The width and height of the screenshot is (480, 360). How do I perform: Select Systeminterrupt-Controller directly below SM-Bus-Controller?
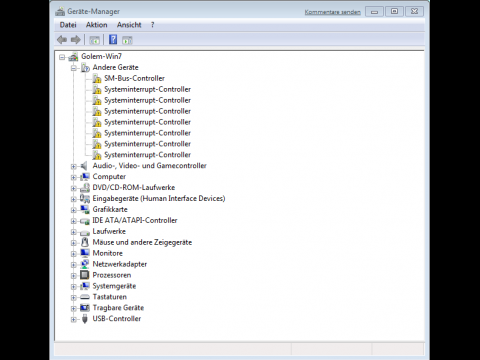tap(147, 89)
